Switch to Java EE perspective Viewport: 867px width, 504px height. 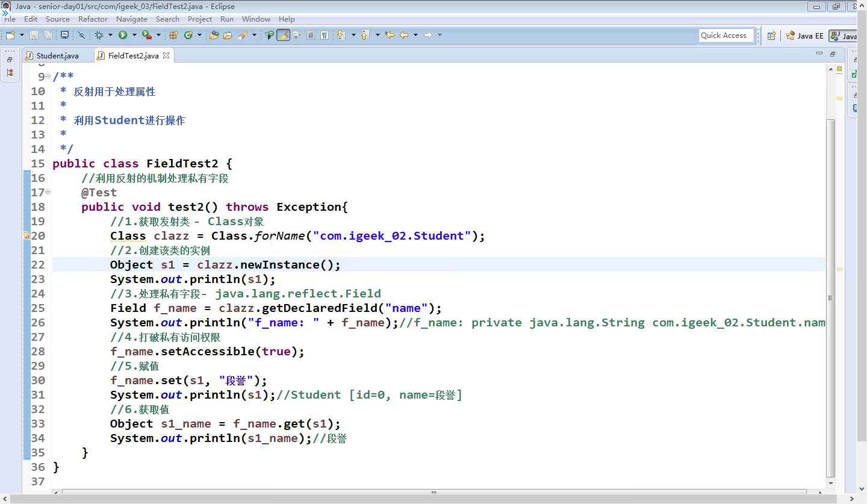(804, 36)
